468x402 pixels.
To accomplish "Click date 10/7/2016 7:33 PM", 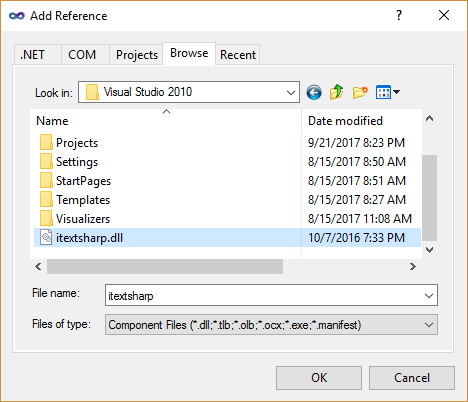I will [356, 238].
